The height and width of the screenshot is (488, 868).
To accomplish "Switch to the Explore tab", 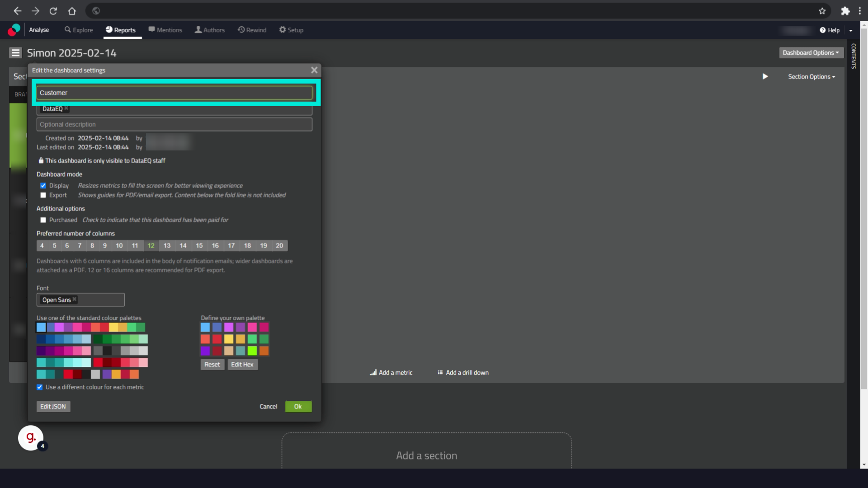I will point(79,30).
